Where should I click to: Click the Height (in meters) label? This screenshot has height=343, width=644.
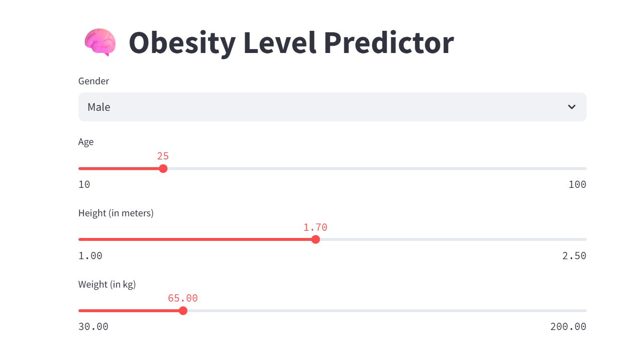(116, 213)
